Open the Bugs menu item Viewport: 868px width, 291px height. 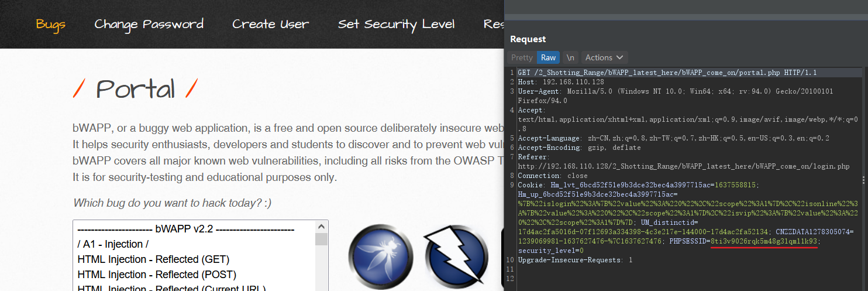[x=51, y=24]
